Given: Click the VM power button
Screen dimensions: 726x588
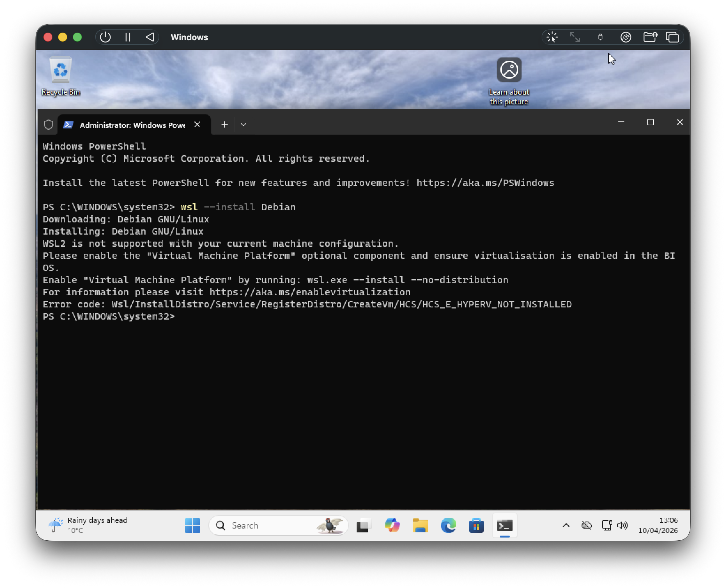Looking at the screenshot, I should [x=105, y=37].
